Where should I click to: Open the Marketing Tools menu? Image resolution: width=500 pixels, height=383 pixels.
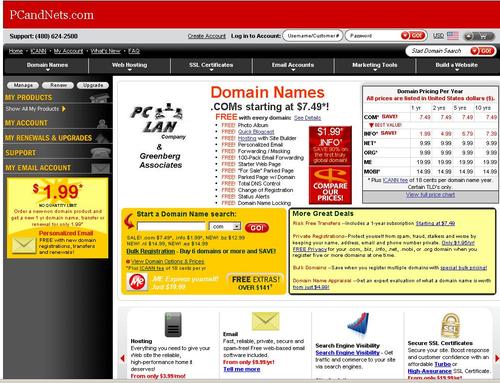click(375, 66)
